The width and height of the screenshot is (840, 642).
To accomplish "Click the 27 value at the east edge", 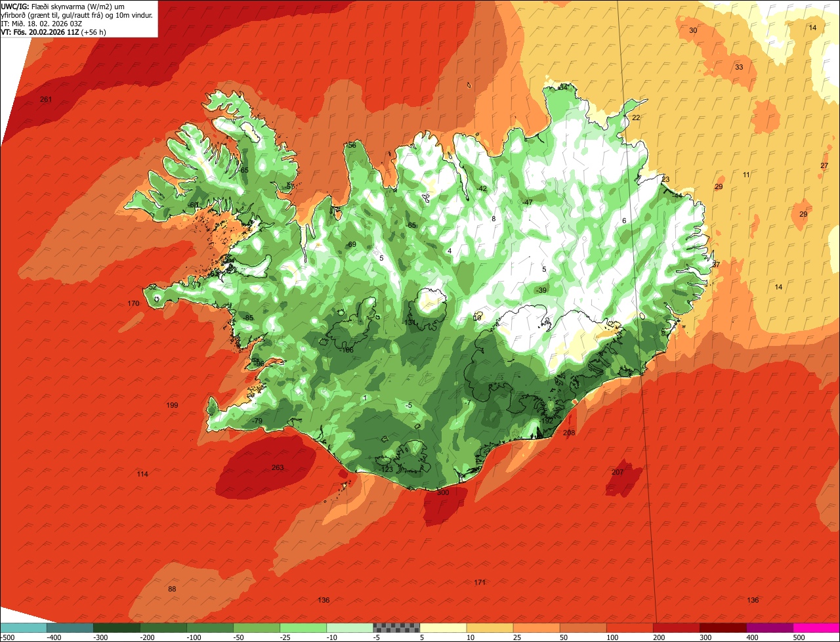I will coord(824,166).
